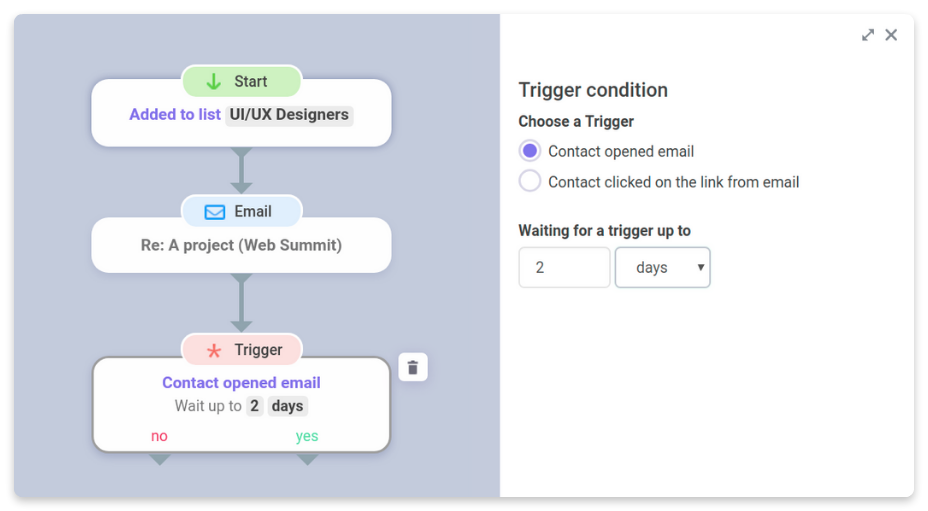
Task: Close the Trigger condition panel
Action: coord(891,35)
